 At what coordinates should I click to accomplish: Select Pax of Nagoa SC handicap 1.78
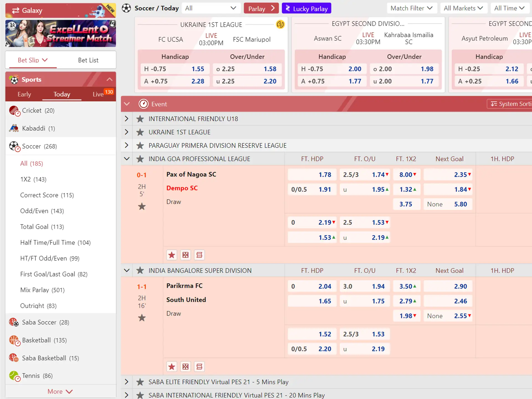tap(312, 175)
